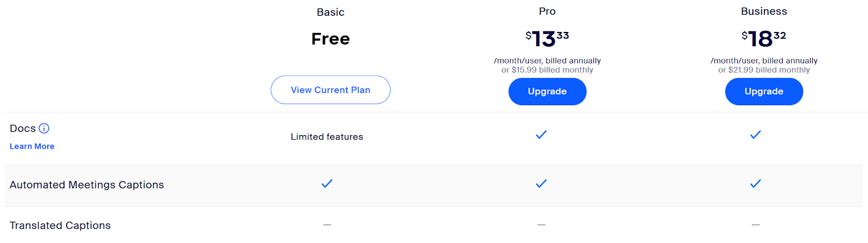Upgrade to the Business plan
The height and width of the screenshot is (243, 868).
point(763,92)
